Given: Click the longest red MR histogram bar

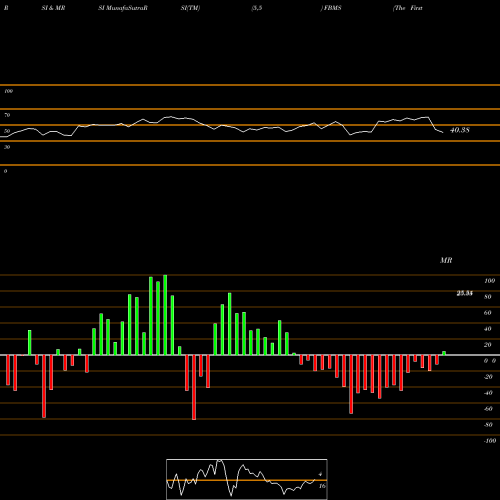Looking at the screenshot, I should tap(194, 387).
